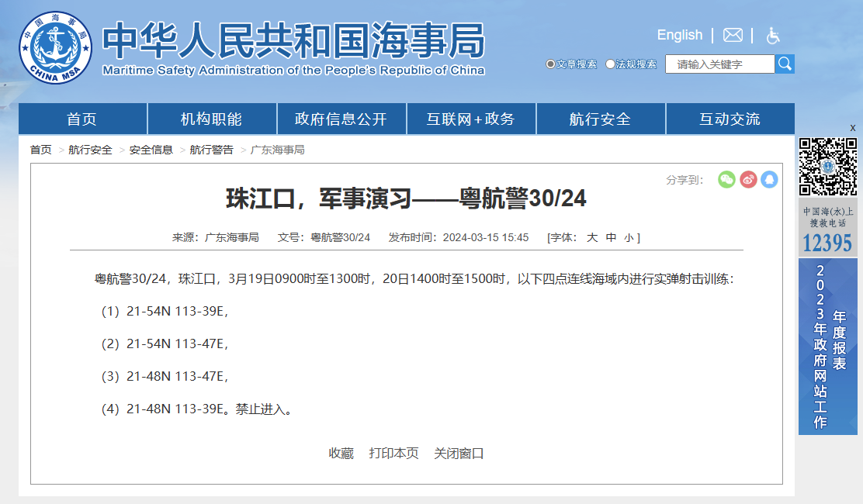
Task: Open the 互联网+政务 navigation tab
Action: (x=471, y=119)
